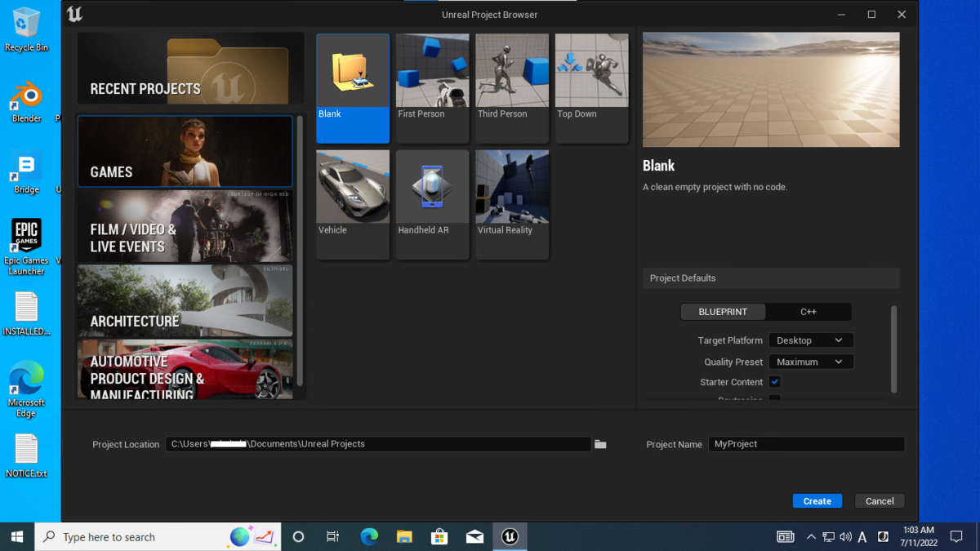Open the Quality Preset dropdown
Screen dimensions: 980x551
click(810, 361)
